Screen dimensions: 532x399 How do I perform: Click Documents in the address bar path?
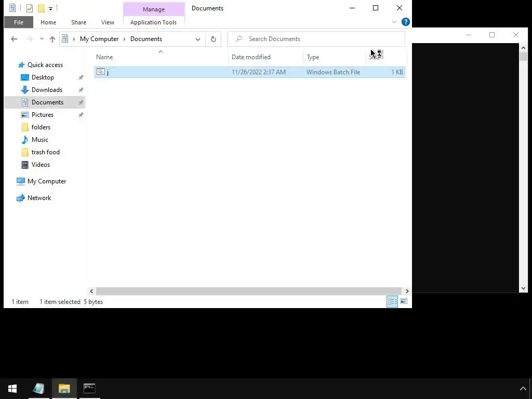(x=146, y=39)
